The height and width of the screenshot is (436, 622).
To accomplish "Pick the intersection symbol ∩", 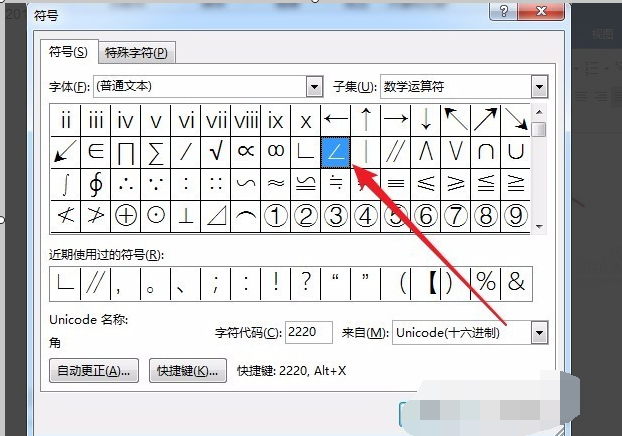I will pyautogui.click(x=486, y=152).
